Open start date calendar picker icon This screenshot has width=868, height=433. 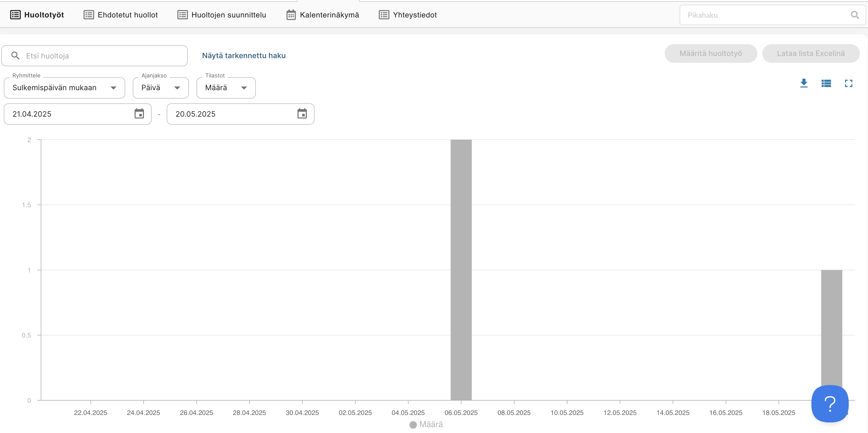(139, 114)
